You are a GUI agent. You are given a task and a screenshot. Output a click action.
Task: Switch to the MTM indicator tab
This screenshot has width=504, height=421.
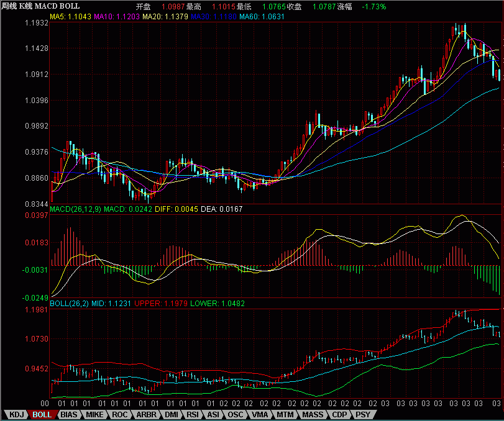285,415
